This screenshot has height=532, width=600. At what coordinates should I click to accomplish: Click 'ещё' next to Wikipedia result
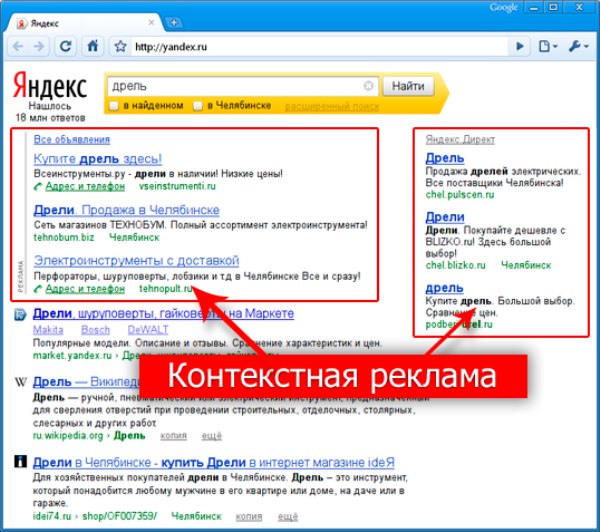212,436
